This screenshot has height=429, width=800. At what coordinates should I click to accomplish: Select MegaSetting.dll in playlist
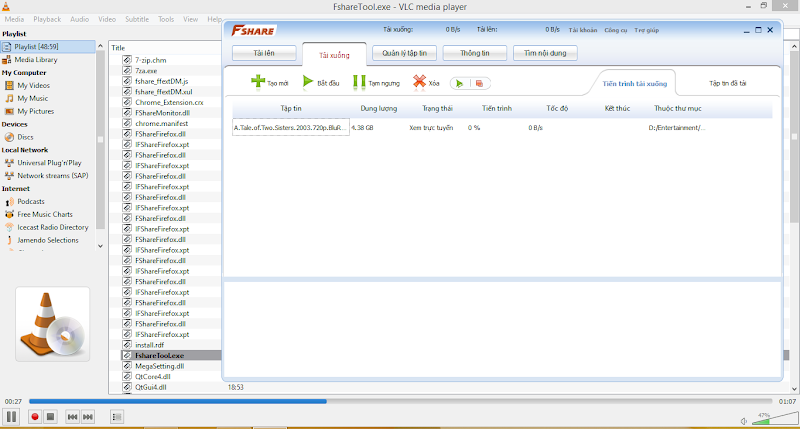click(x=159, y=366)
